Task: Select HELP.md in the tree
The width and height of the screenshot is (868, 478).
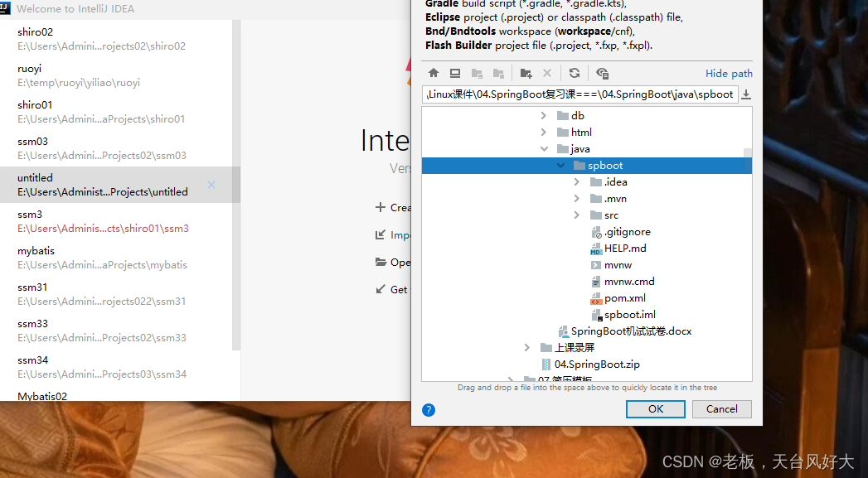Action: click(625, 249)
